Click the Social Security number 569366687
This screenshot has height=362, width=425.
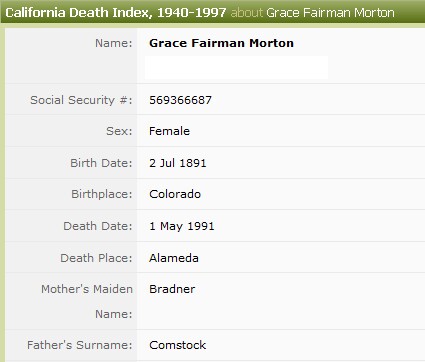180,100
